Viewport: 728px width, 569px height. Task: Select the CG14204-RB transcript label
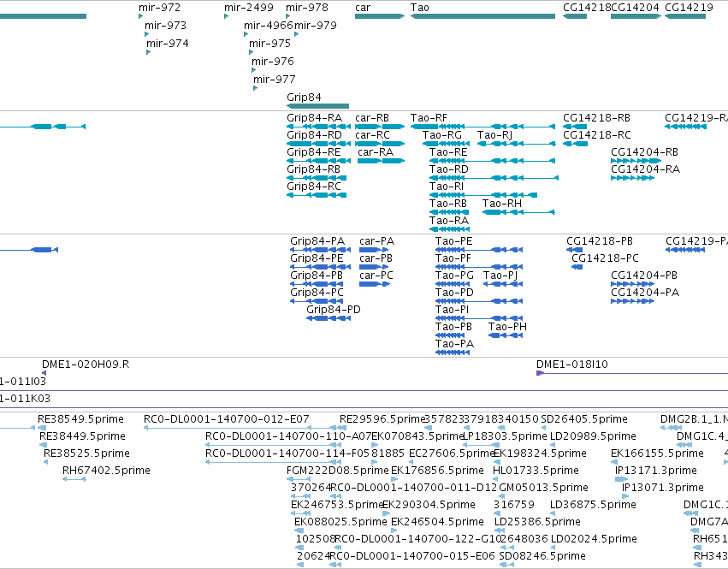(644, 152)
